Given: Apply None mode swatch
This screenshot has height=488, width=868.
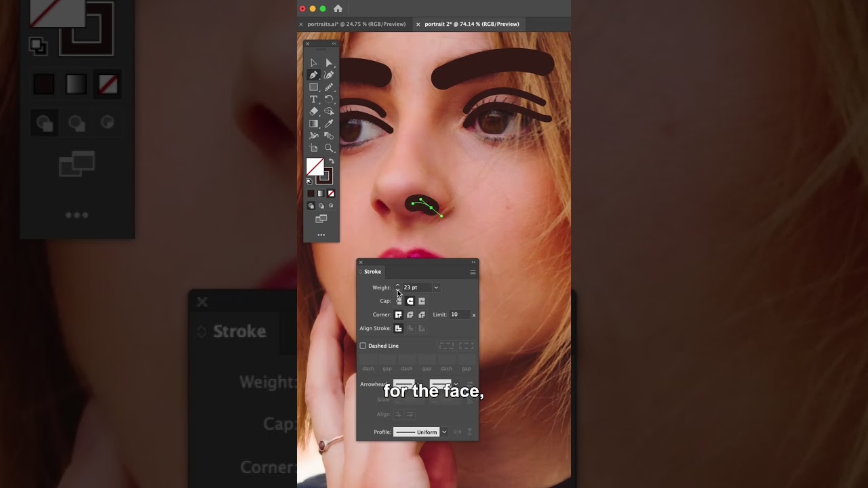Looking at the screenshot, I should click(331, 194).
